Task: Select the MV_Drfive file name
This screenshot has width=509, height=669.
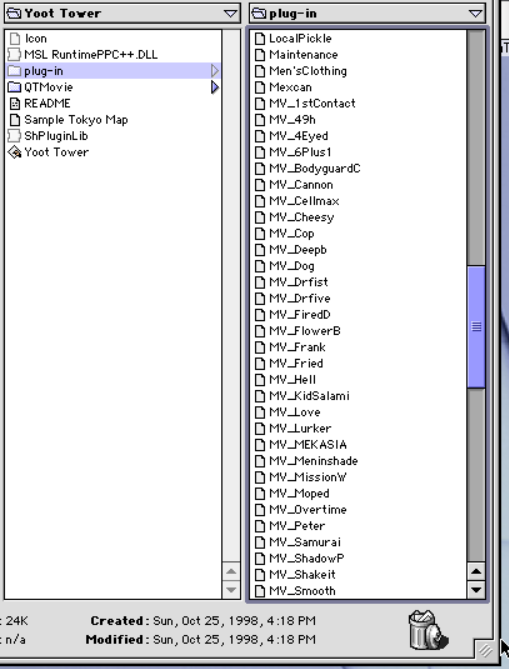Action: [300, 299]
